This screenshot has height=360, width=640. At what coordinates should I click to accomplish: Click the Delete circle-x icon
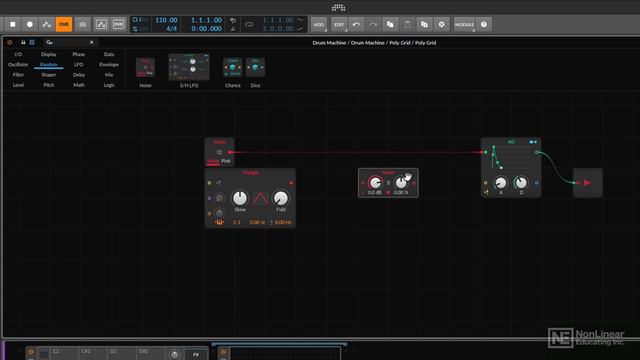point(442,24)
